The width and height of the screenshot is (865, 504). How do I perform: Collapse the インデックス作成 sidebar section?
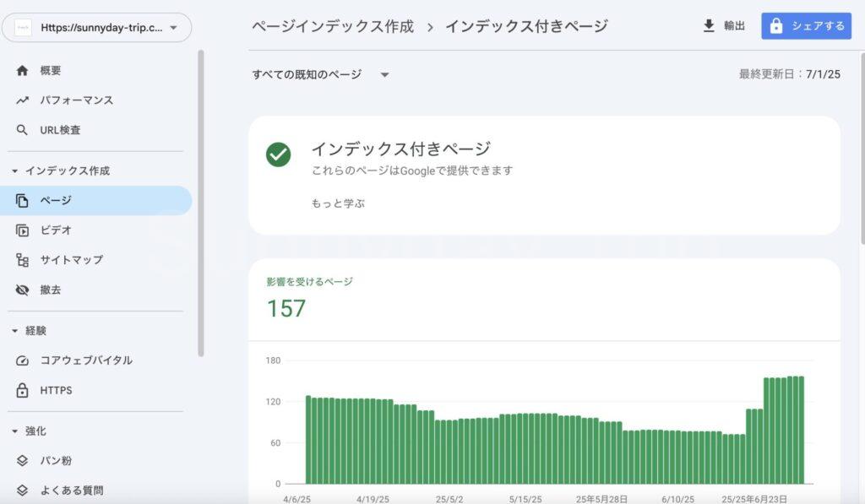[x=15, y=171]
